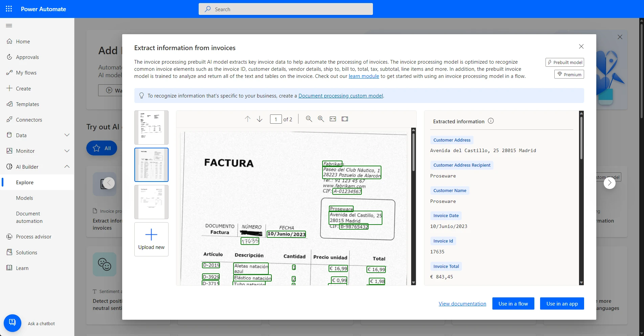Collapse the AI Builder section
Viewport: 644px width, 336px height.
67,166
